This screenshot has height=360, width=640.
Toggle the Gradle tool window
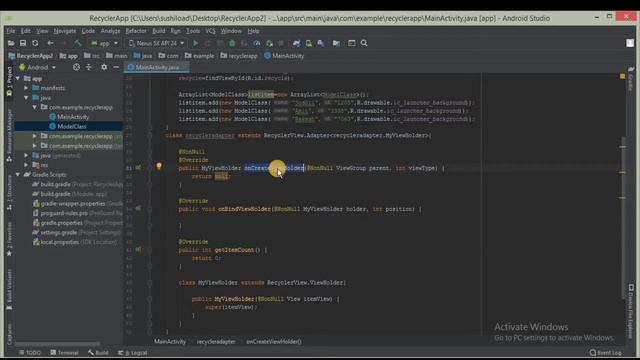click(631, 78)
